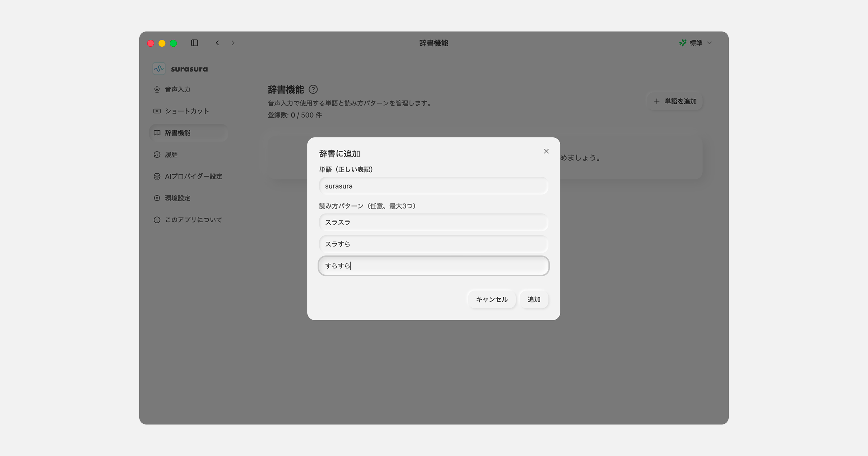Click the 辞書機能 book icon
This screenshot has height=456, width=868.
point(157,133)
